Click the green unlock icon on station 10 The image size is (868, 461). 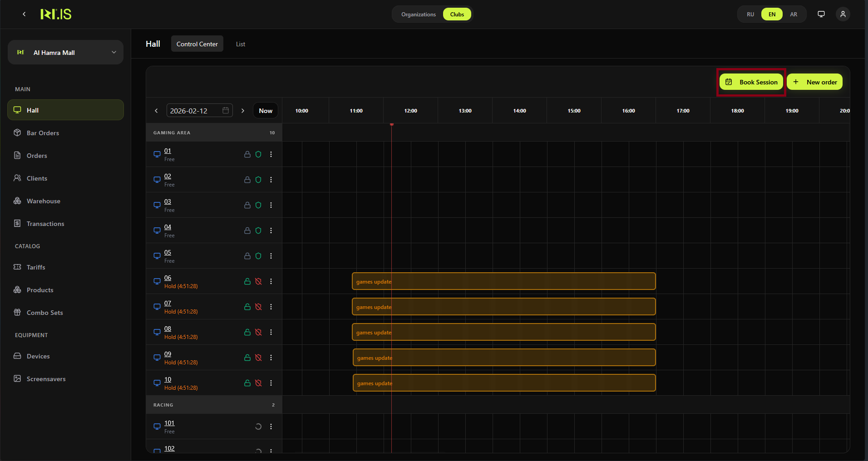pyautogui.click(x=247, y=383)
